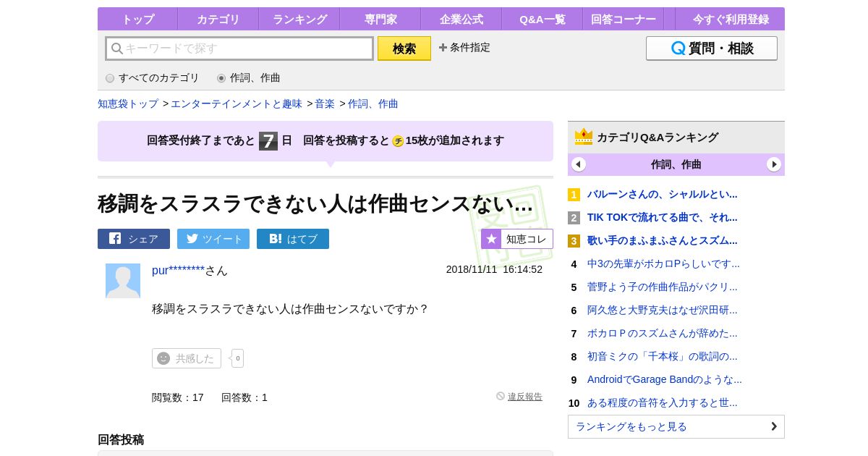The width and height of the screenshot is (868, 456).
Task: Select すべてのカテゴリ radio button
Action: click(110, 78)
